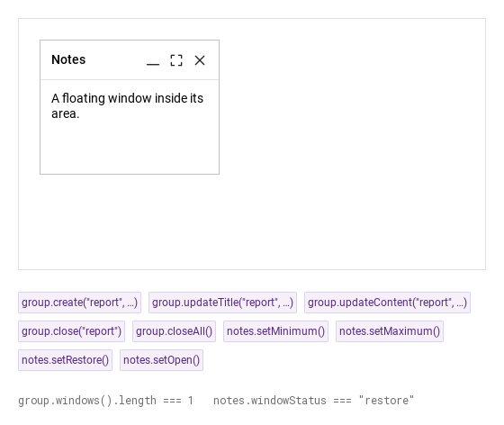
Task: Minimize the Notes floating window
Action: pyautogui.click(x=153, y=60)
